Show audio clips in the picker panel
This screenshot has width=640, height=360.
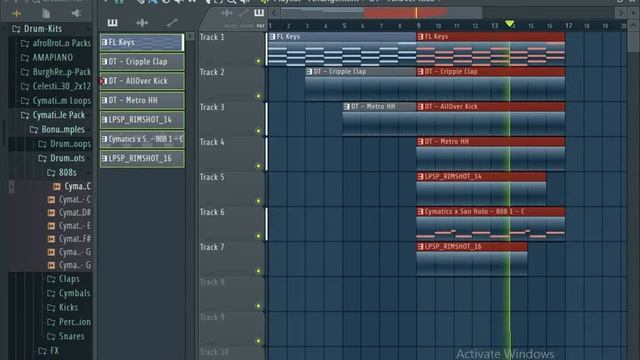[142, 23]
